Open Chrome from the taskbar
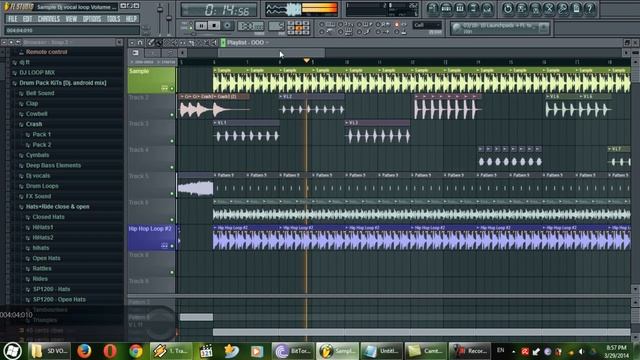Image resolution: width=640 pixels, height=360 pixels. [136, 351]
